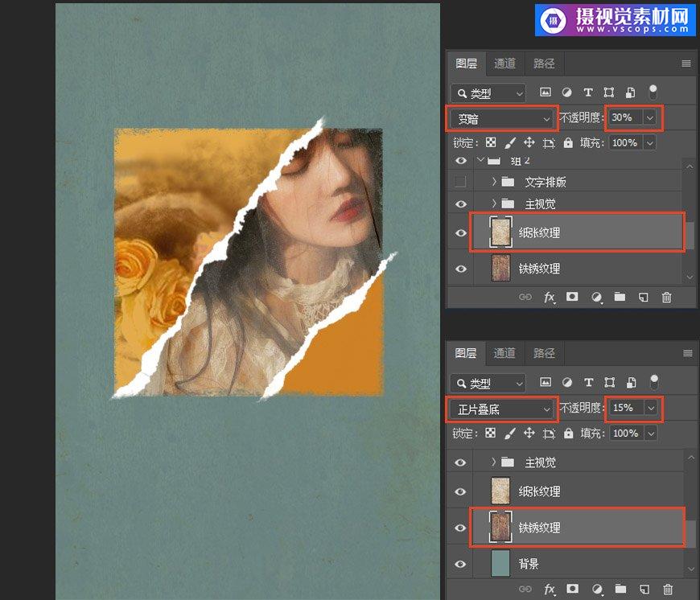Delete layer trash icon in upper panel
This screenshot has height=600, width=700.
pos(666,297)
